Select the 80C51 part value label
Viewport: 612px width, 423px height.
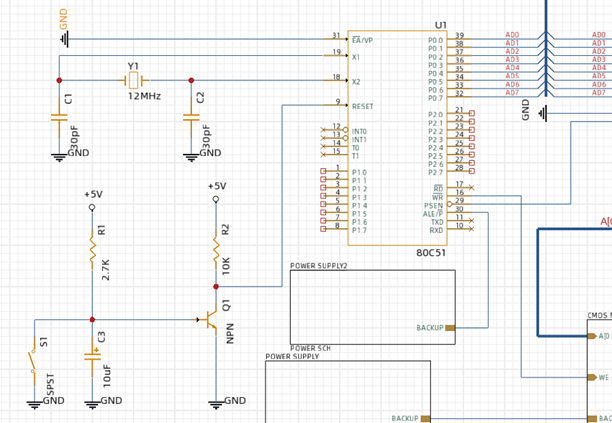[x=431, y=252]
